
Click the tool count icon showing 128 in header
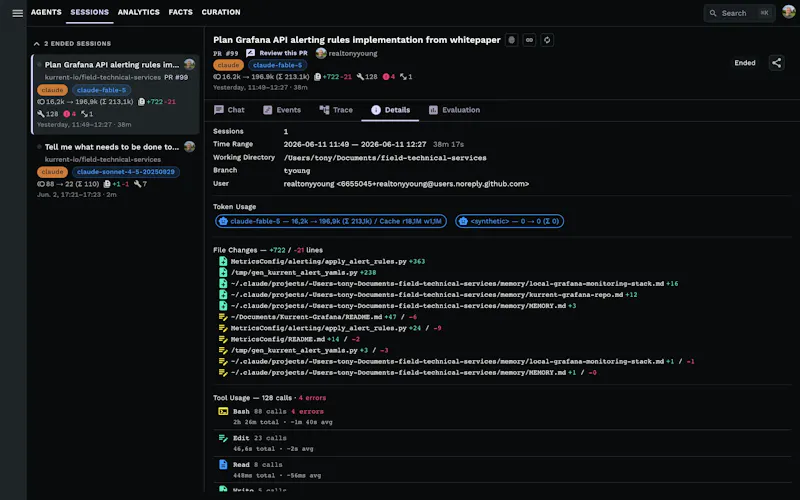click(x=360, y=77)
